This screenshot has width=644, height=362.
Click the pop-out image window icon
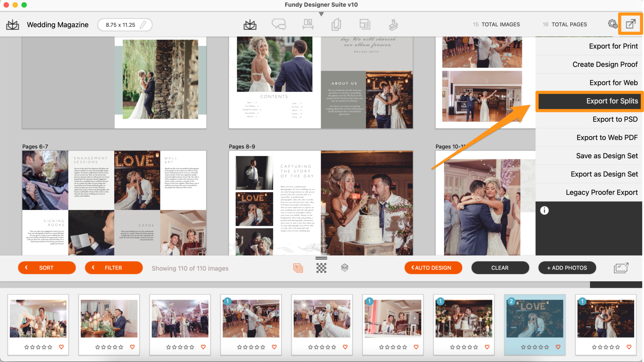621,268
